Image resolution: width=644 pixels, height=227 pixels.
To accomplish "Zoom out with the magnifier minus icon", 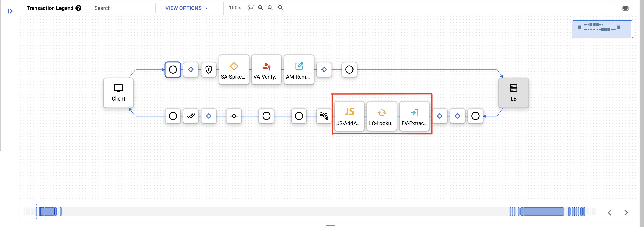I will (270, 8).
